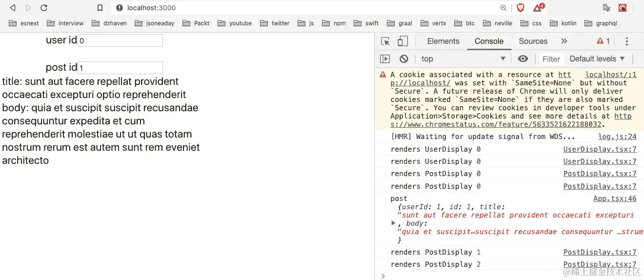
Task: Bookmark this page using the bookmark icon
Action: click(100, 8)
